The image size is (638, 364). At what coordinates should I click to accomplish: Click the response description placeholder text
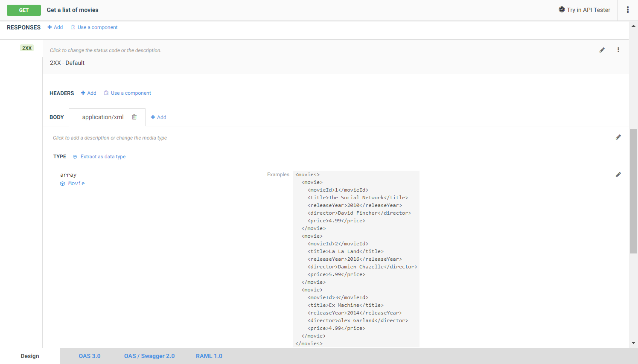click(x=105, y=50)
